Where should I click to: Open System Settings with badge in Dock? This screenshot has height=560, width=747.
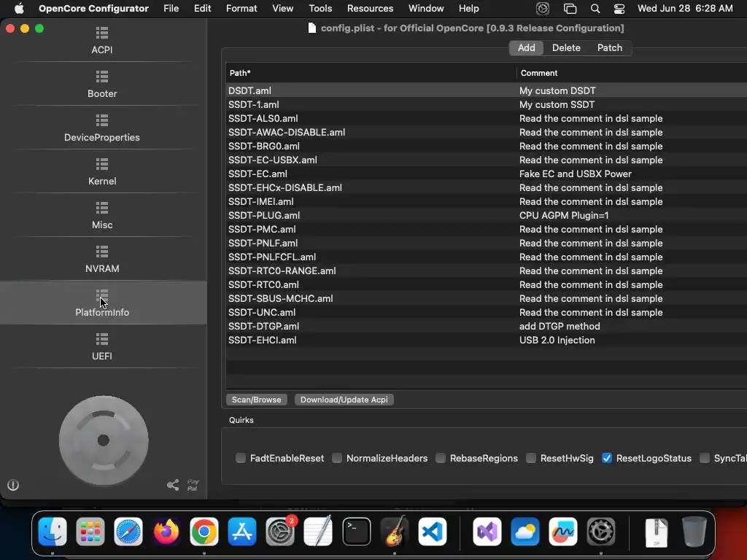pyautogui.click(x=280, y=532)
